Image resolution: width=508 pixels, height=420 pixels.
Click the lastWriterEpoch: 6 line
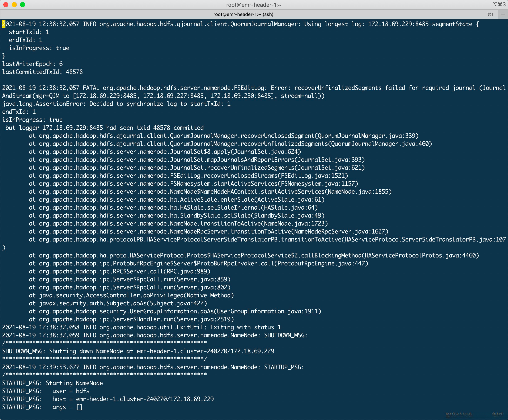click(32, 64)
